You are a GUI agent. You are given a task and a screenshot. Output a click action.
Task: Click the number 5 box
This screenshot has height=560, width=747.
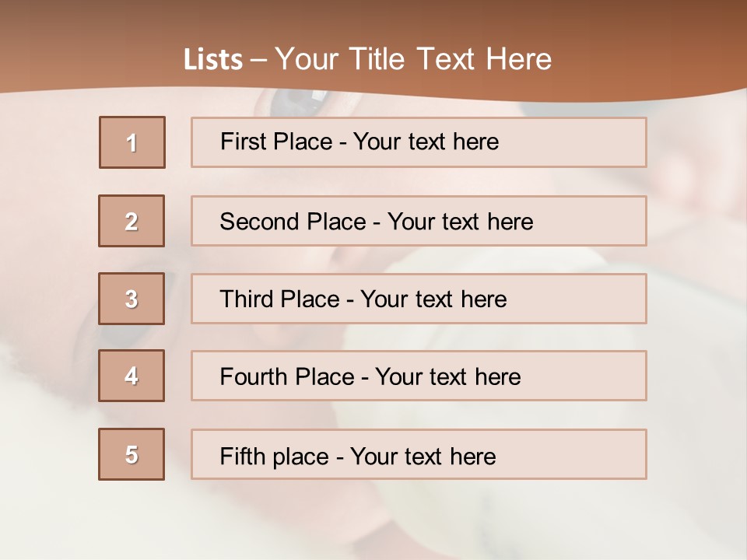pos(132,454)
